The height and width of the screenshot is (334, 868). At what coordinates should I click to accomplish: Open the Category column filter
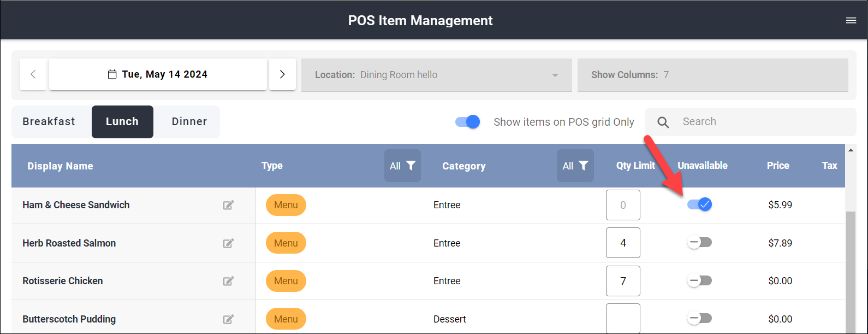coord(575,166)
